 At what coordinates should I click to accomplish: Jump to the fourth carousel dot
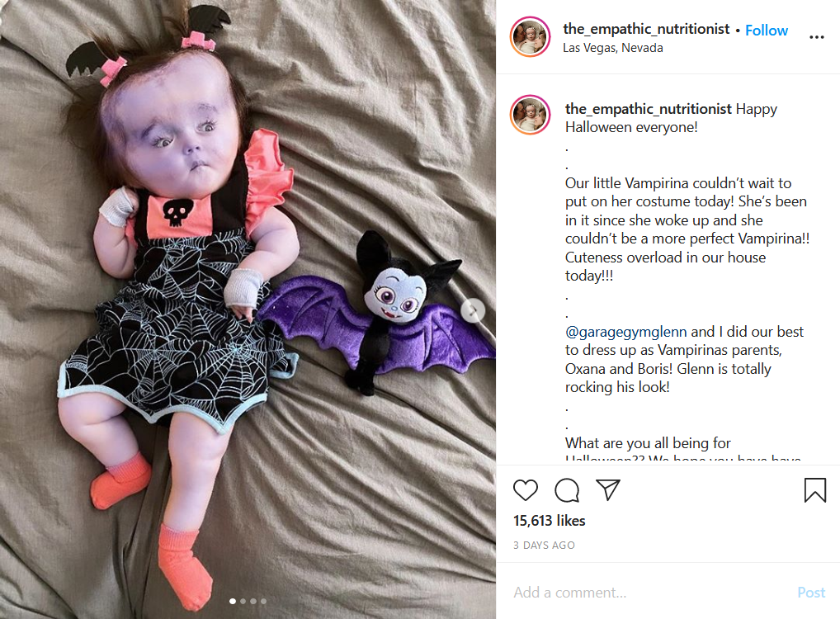(263, 602)
